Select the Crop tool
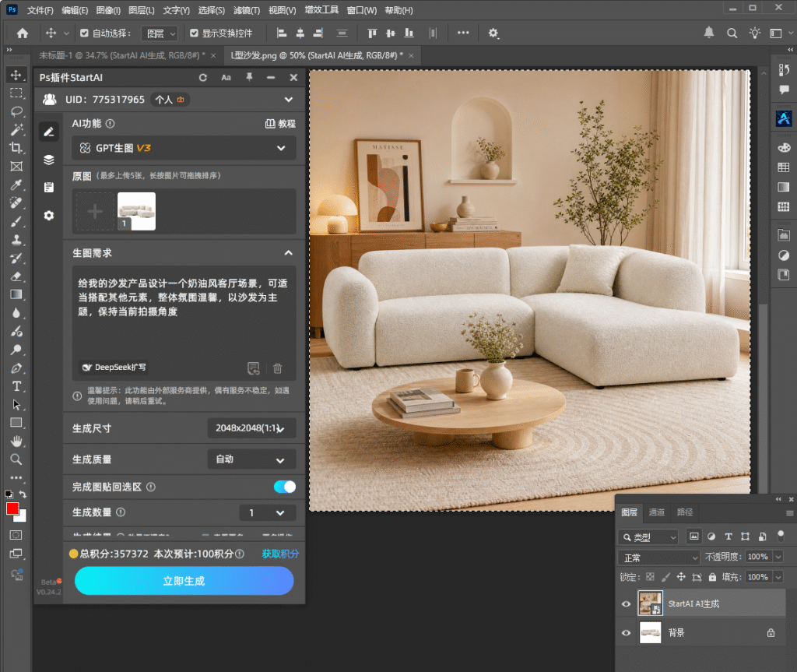Viewport: 797px width, 672px height. click(x=16, y=148)
